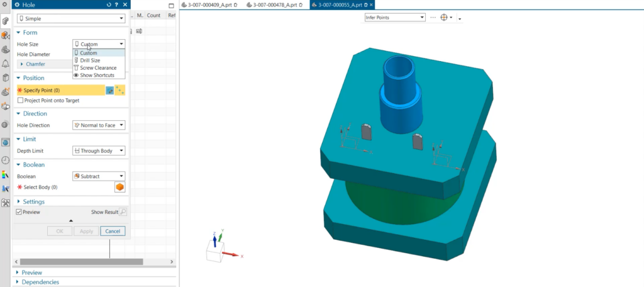Open the Hole Size Custom dropdown
Image resolution: width=644 pixels, height=287 pixels.
pyautogui.click(x=99, y=44)
